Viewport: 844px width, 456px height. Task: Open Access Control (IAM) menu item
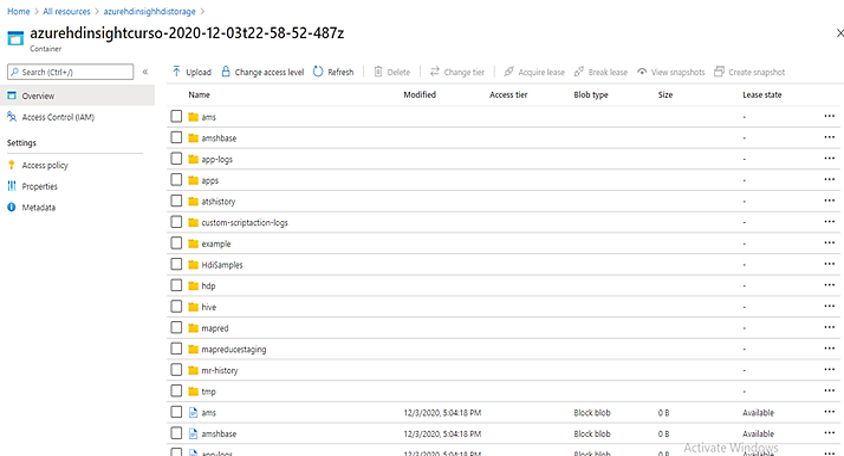point(58,117)
